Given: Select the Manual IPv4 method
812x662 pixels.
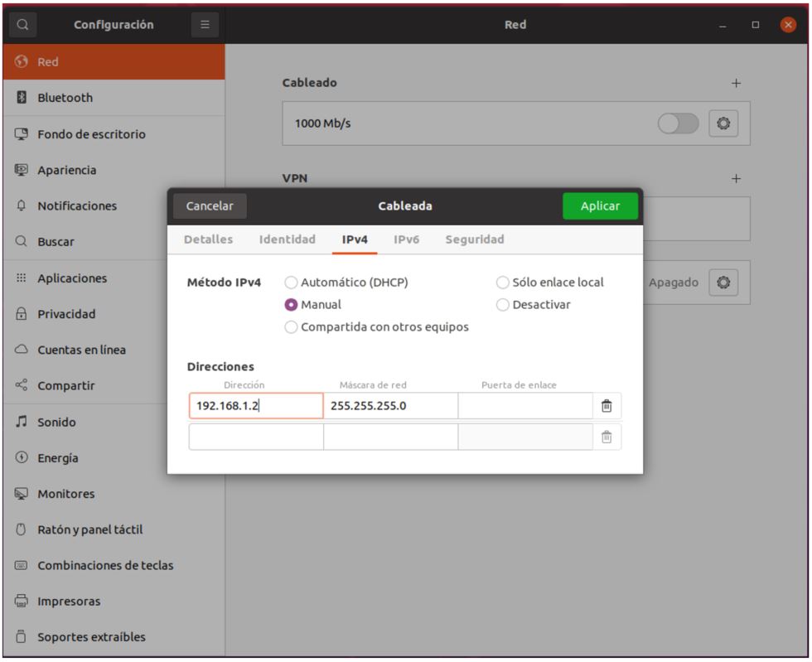Looking at the screenshot, I should tap(313, 305).
